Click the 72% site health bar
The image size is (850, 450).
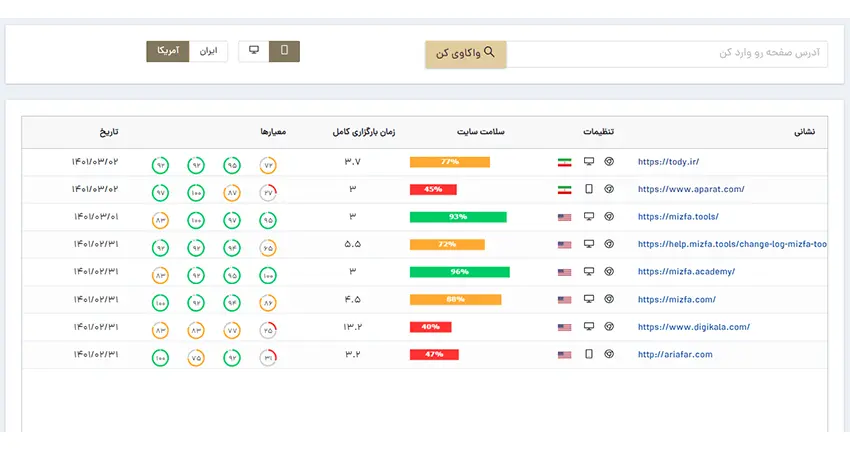pos(447,245)
